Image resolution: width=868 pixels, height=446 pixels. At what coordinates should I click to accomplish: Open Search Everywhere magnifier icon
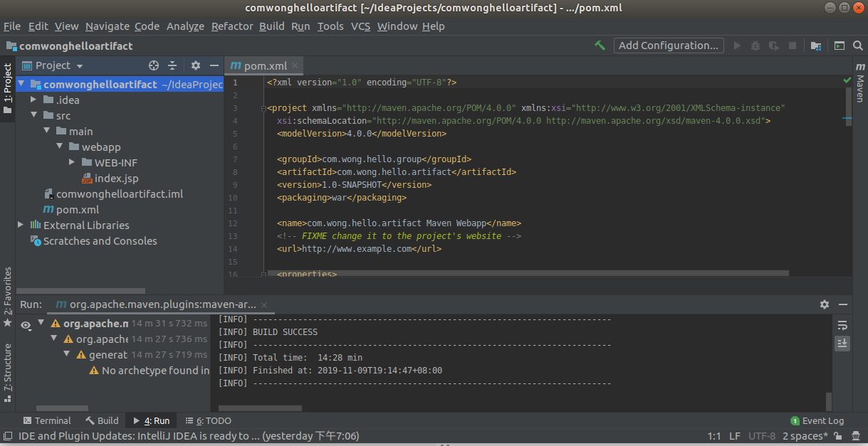(857, 46)
